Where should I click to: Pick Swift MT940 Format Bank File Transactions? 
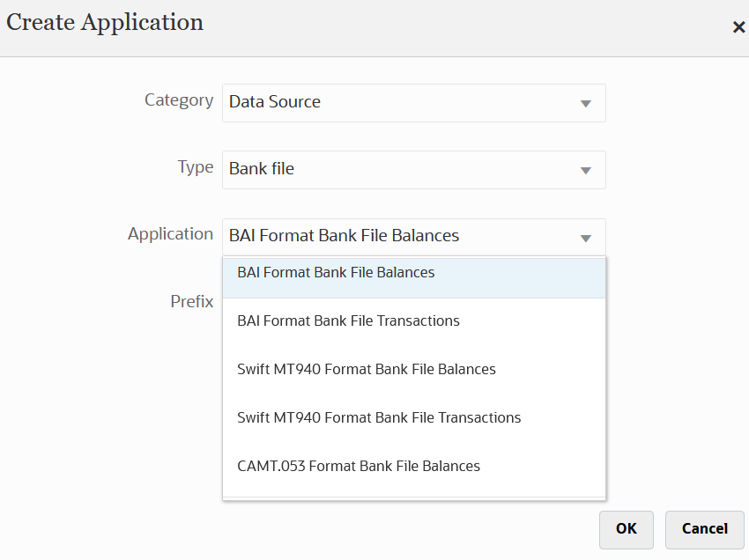(x=379, y=418)
